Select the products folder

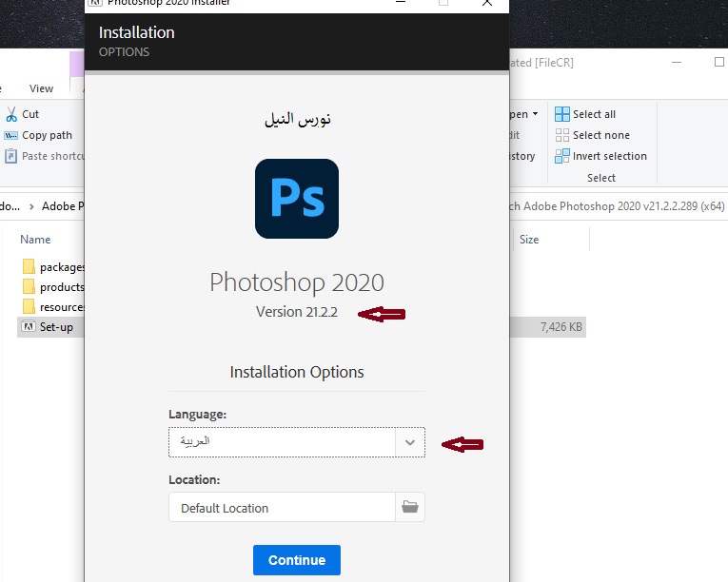tap(61, 287)
